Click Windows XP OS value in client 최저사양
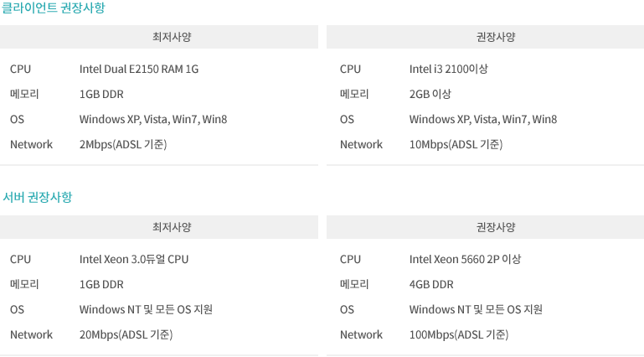This screenshot has height=357, width=644. coord(153,119)
